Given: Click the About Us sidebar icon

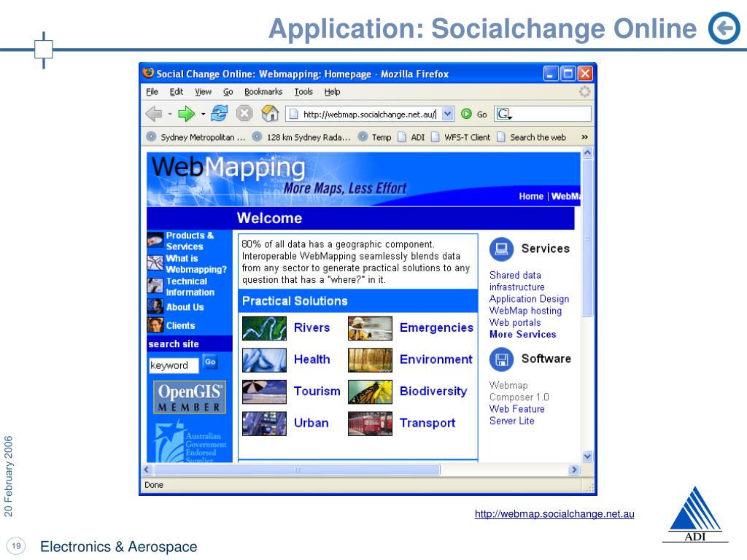Looking at the screenshot, I should click(155, 306).
